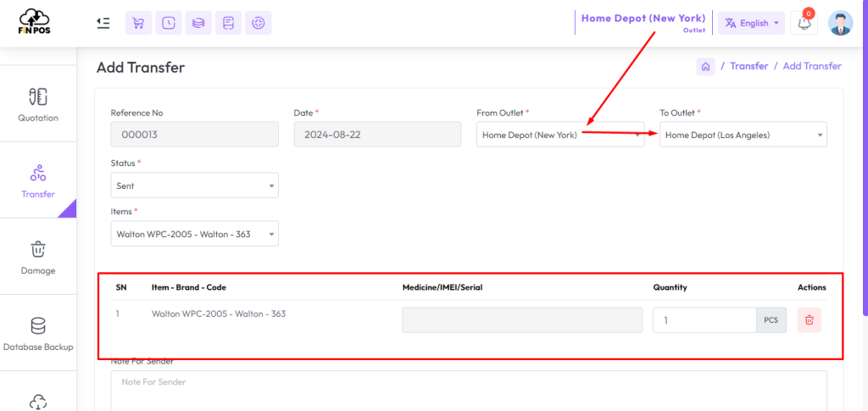Click the SN column header

click(120, 287)
